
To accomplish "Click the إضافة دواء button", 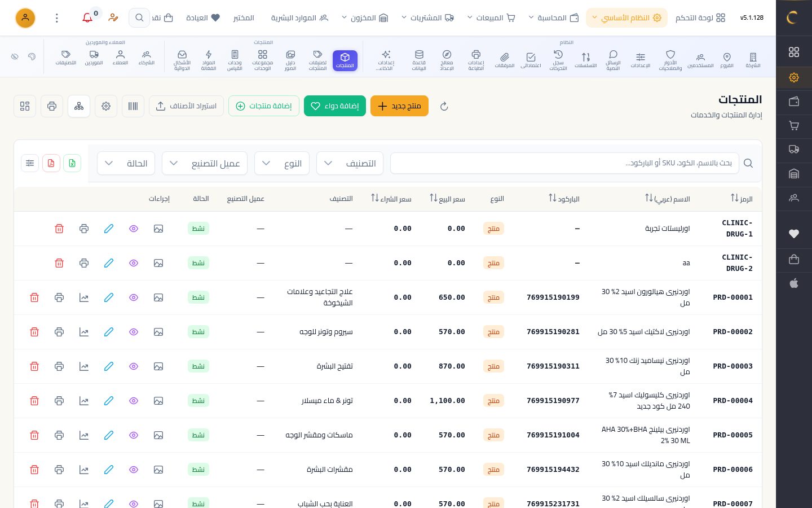I will (x=335, y=106).
